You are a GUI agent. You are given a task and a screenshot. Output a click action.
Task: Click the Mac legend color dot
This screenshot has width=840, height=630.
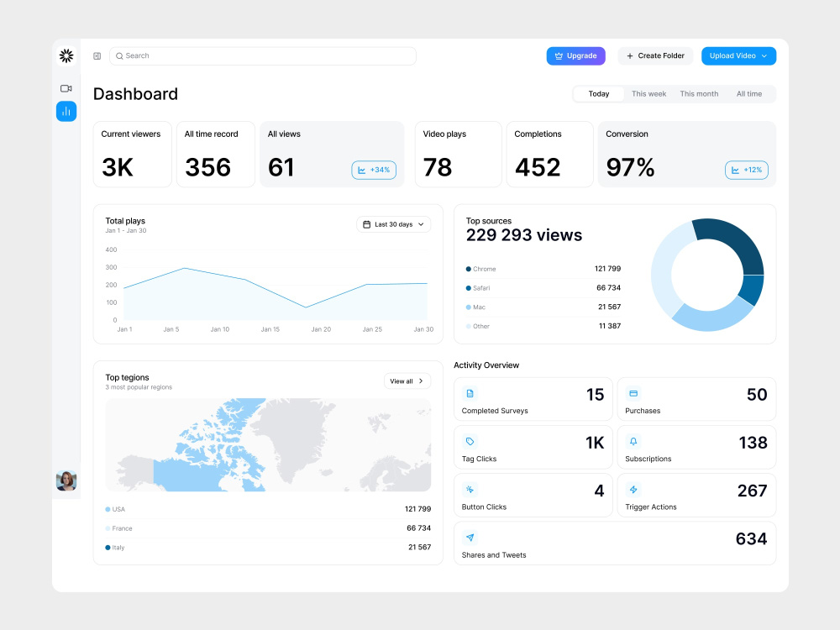[468, 307]
